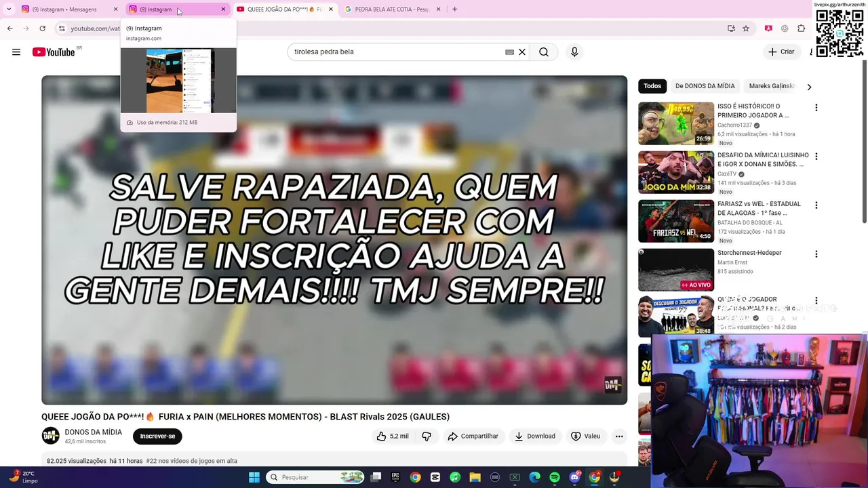Open a new browser tab
This screenshot has height=488, width=868.
pyautogui.click(x=454, y=9)
